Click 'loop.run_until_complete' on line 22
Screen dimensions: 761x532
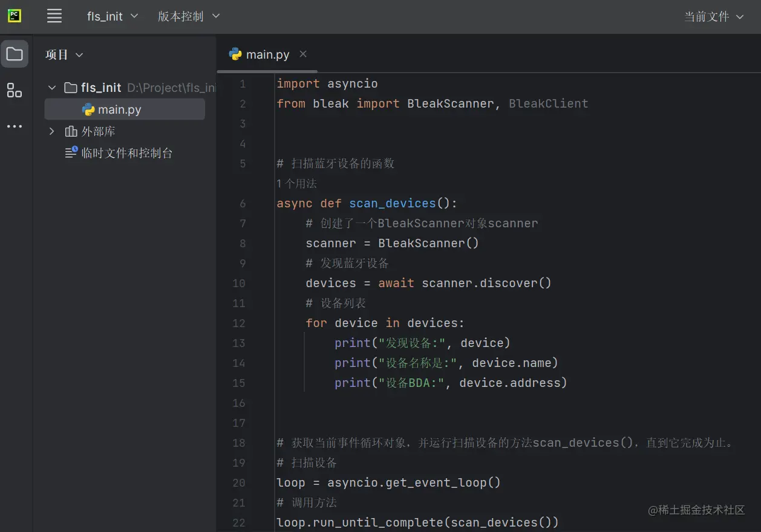tap(361, 522)
